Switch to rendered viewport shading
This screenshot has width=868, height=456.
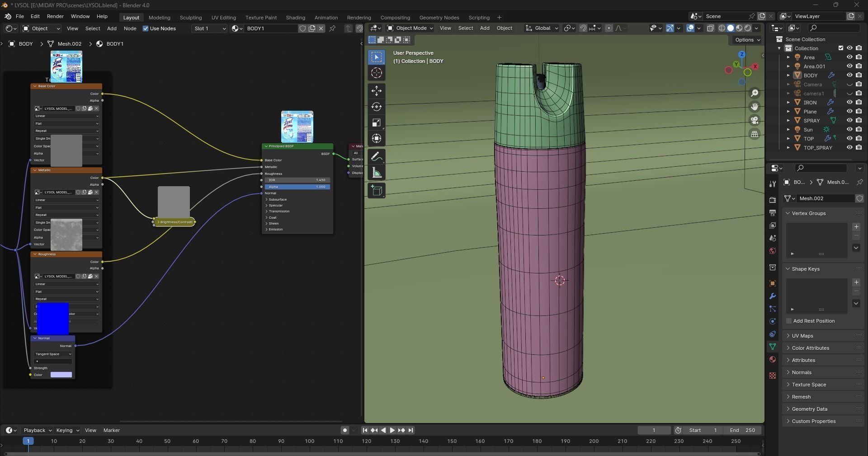point(748,28)
